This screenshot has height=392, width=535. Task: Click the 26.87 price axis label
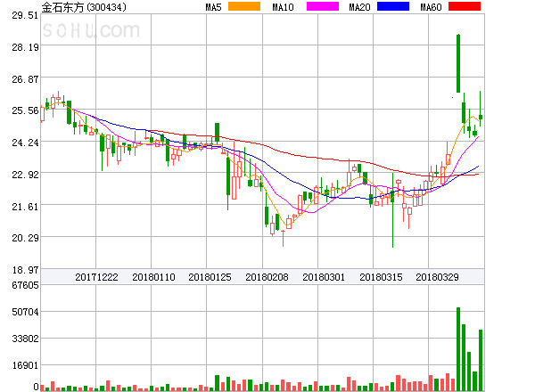pyautogui.click(x=25, y=79)
